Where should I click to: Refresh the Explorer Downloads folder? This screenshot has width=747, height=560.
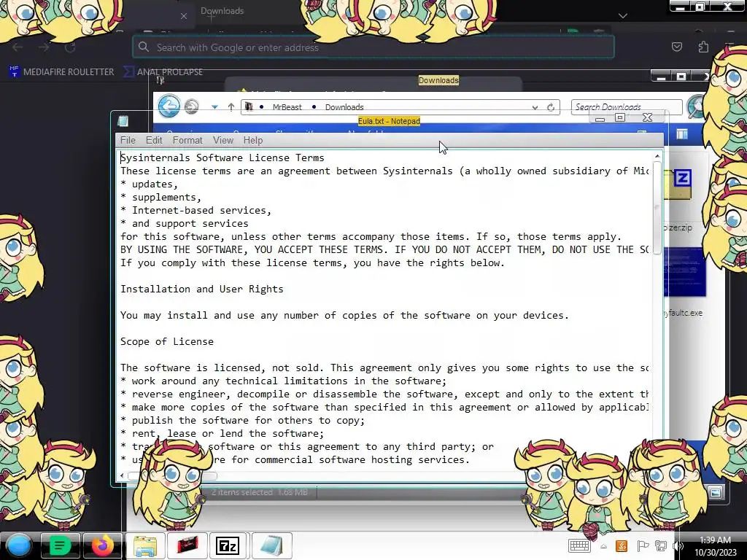pyautogui.click(x=551, y=108)
